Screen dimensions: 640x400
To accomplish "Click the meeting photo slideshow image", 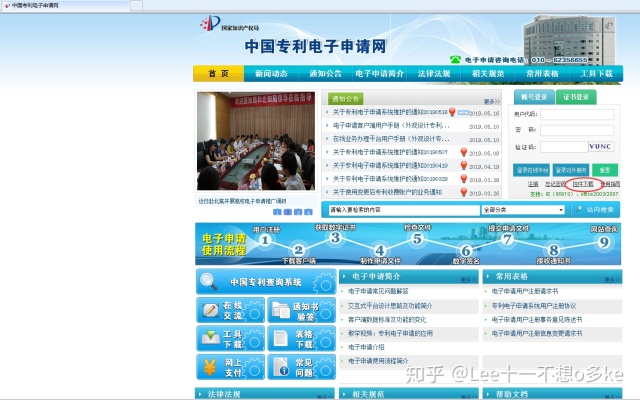I will [x=256, y=141].
